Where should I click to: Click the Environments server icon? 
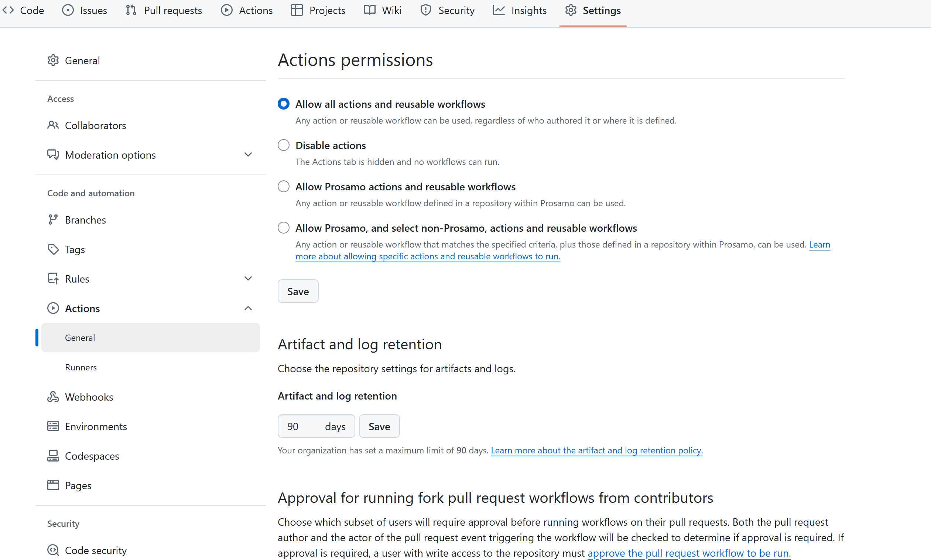coord(53,426)
